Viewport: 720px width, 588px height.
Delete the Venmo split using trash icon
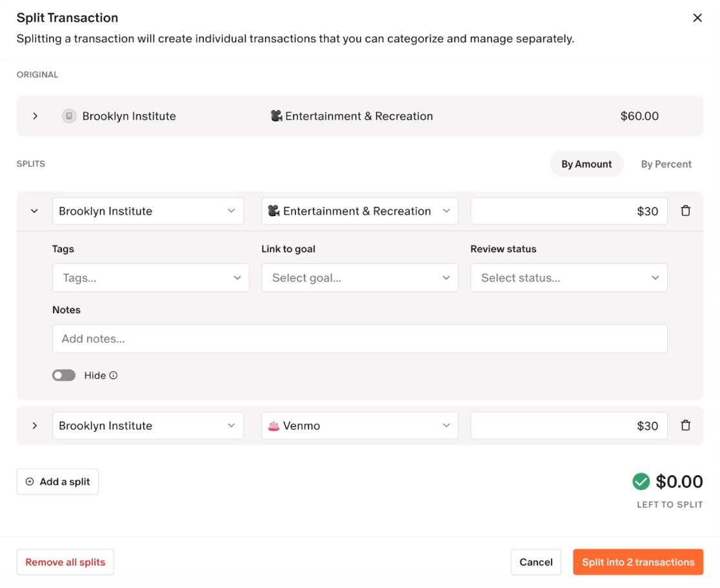(686, 426)
